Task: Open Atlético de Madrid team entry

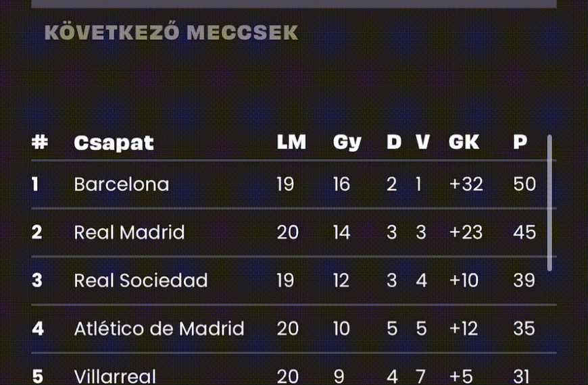Action: [x=159, y=328]
